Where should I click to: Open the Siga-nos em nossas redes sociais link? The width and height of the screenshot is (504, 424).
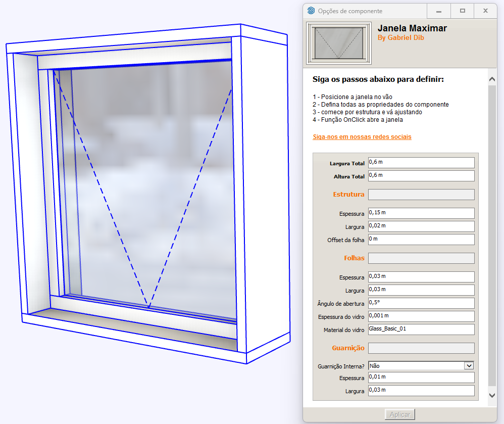(362, 137)
